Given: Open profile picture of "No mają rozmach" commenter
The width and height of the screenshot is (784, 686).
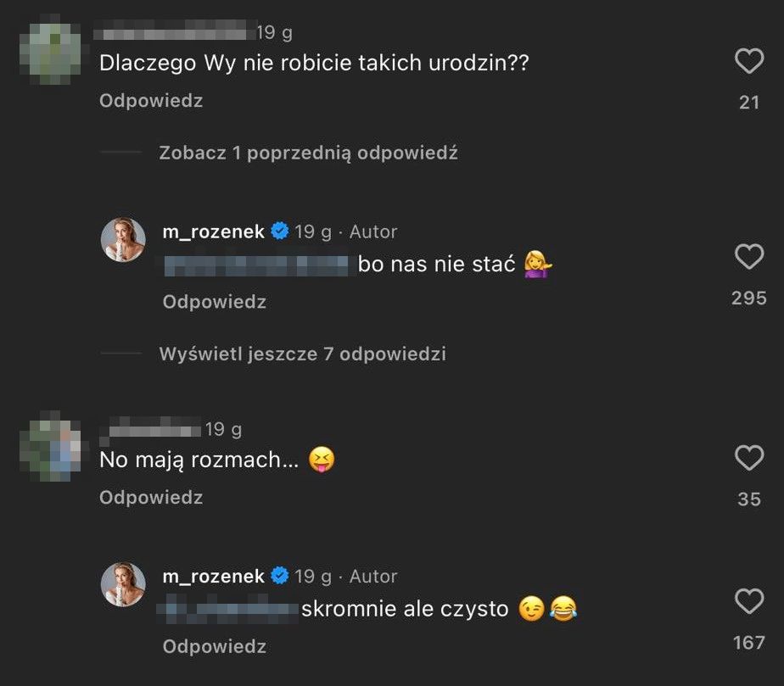Looking at the screenshot, I should [x=50, y=446].
